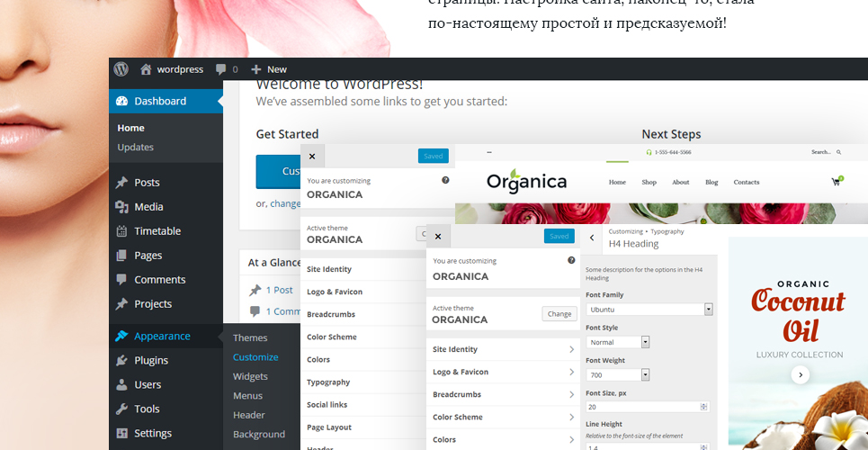Adjust the Font Size stepper arrows

click(703, 407)
